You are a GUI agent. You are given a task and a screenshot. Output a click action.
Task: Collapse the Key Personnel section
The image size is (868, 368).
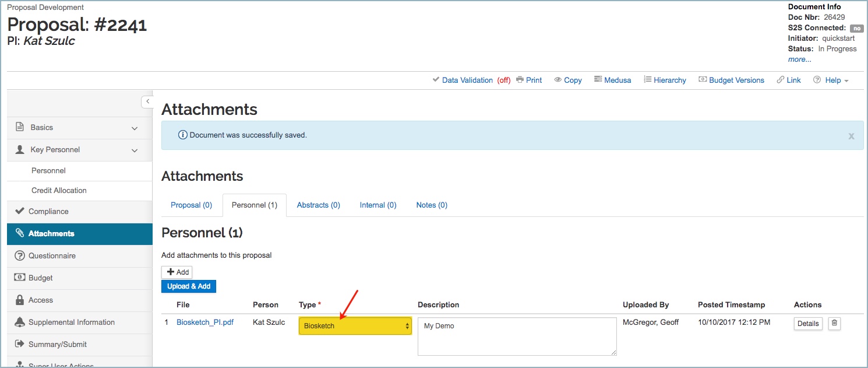(135, 150)
